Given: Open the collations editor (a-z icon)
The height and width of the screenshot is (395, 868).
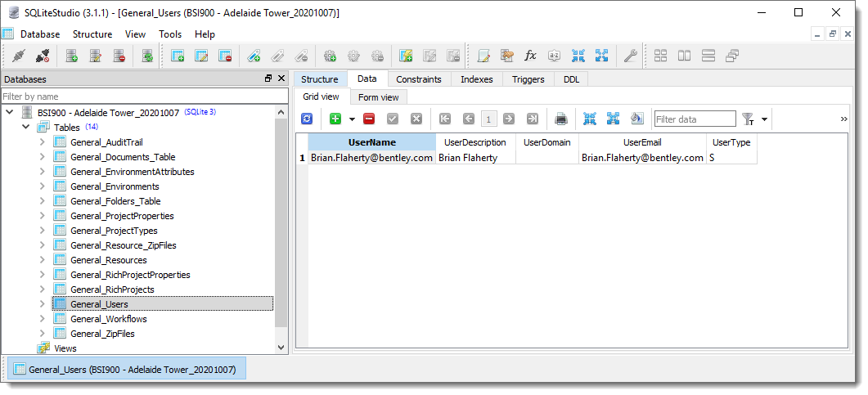Looking at the screenshot, I should tap(555, 56).
